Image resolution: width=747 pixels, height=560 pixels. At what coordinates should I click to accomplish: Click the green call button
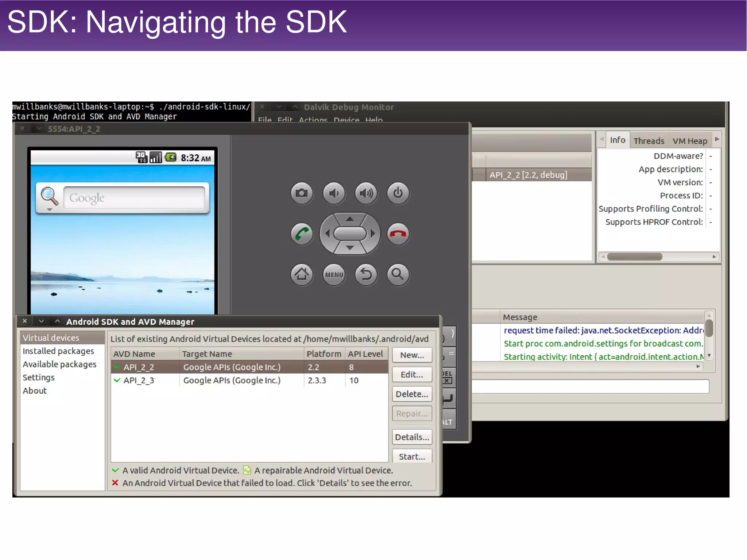click(302, 233)
